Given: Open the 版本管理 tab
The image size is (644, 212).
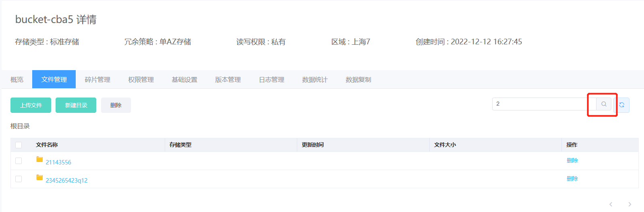Looking at the screenshot, I should coord(228,79).
